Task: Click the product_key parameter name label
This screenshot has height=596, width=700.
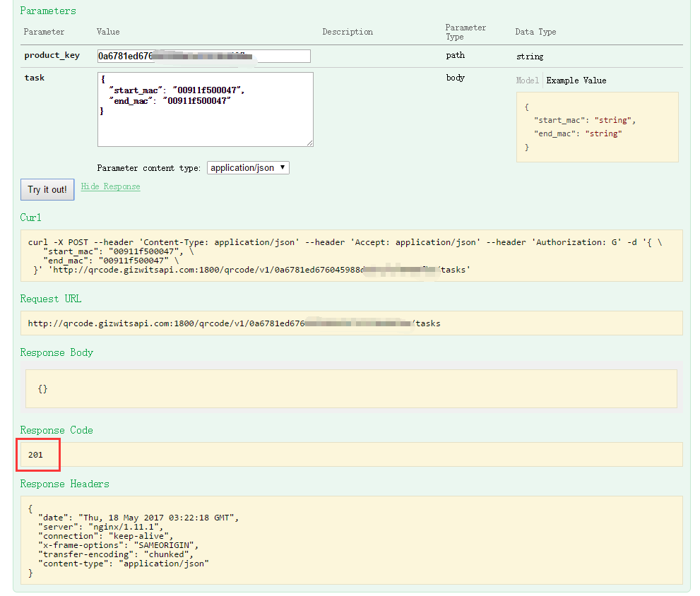Action: [x=52, y=55]
